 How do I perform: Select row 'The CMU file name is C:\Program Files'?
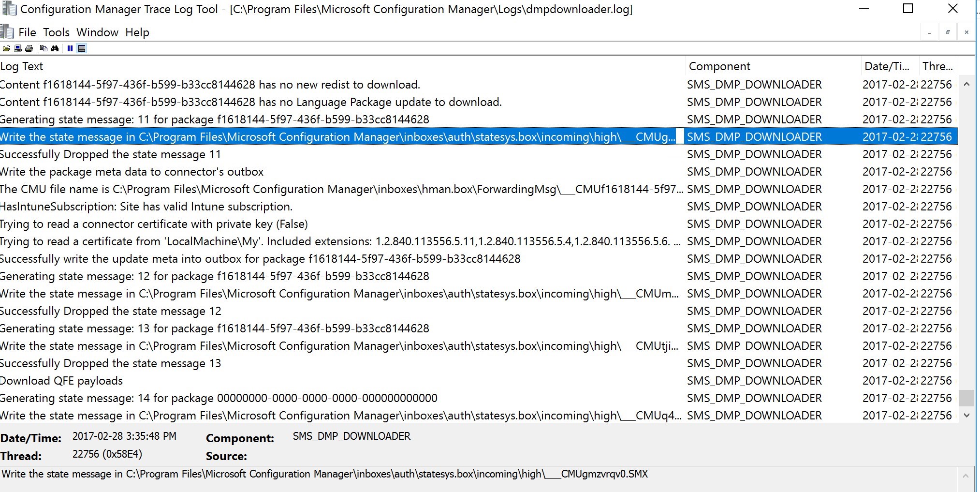(x=479, y=189)
